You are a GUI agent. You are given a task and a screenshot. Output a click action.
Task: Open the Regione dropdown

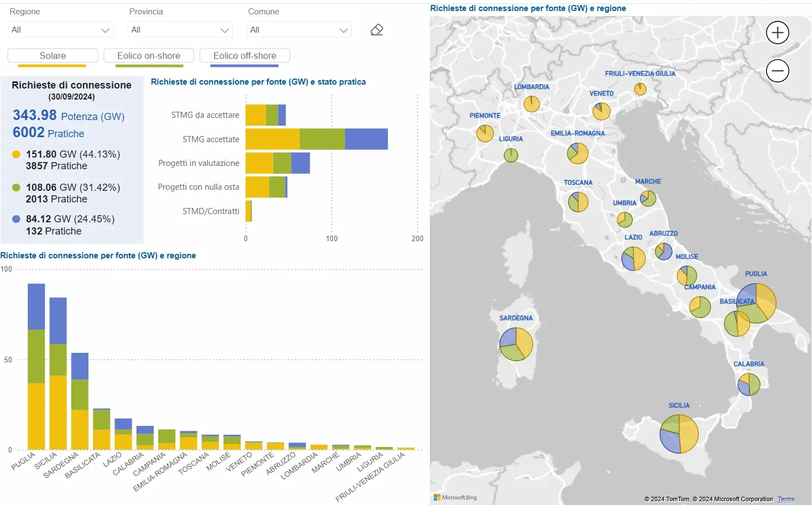click(x=60, y=30)
